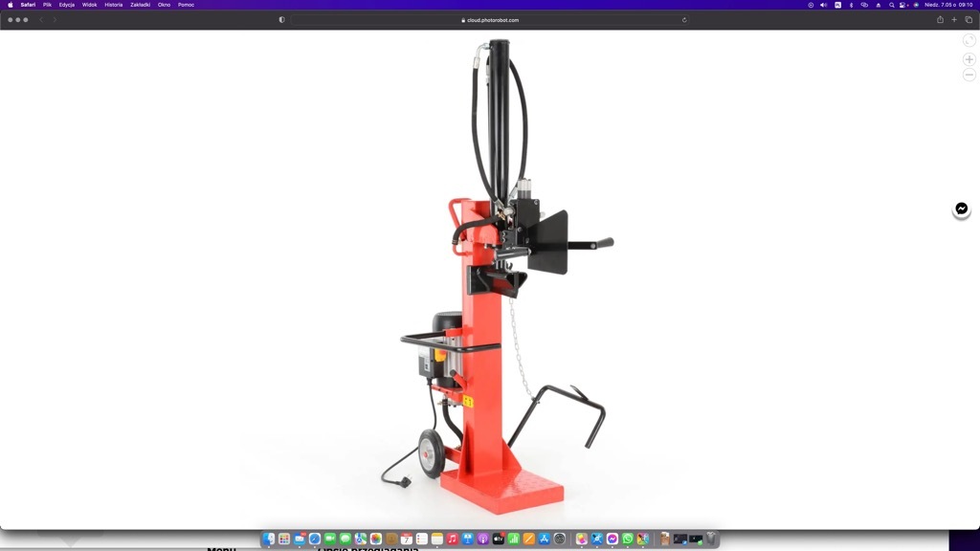Activate Siri from the menu bar

tap(916, 5)
